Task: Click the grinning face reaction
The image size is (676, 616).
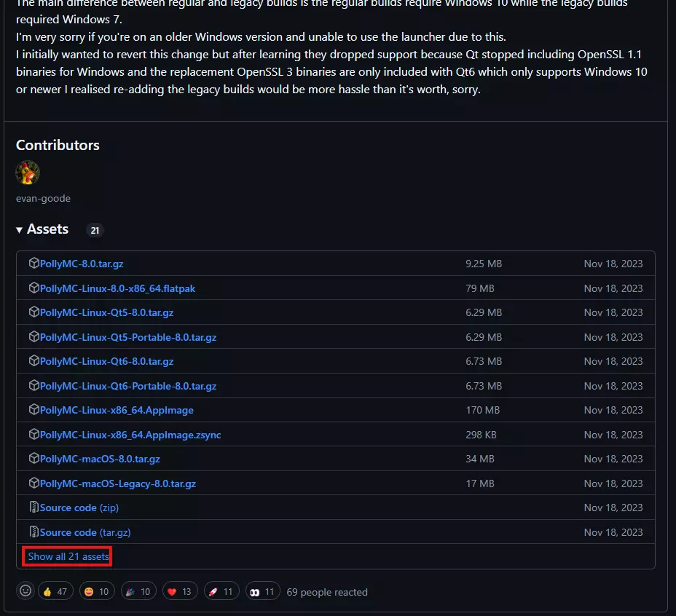Action: (97, 591)
